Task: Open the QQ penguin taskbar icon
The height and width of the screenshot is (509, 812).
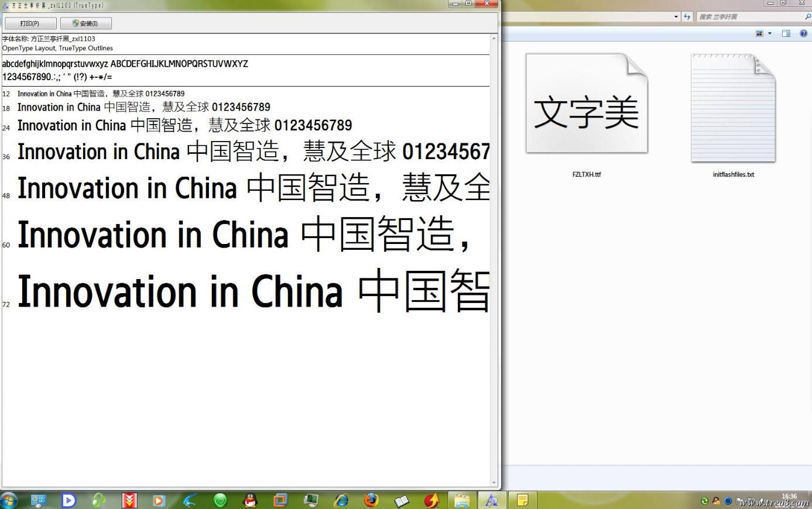Action: click(x=250, y=500)
